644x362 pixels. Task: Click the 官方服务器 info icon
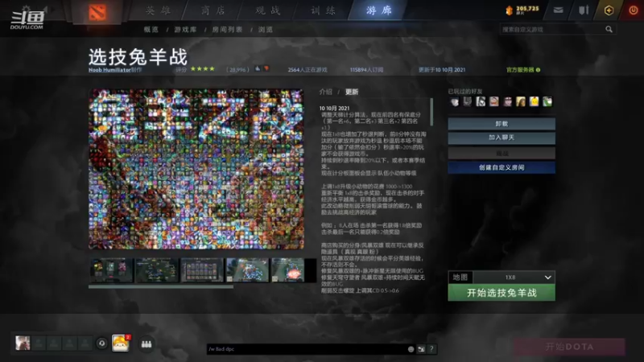(x=538, y=70)
